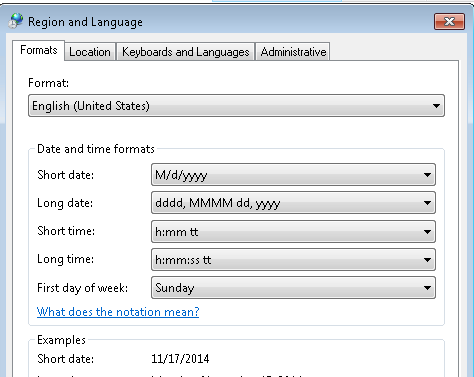Open the Long date format dropdown
This screenshot has width=474, height=377.
[293, 203]
